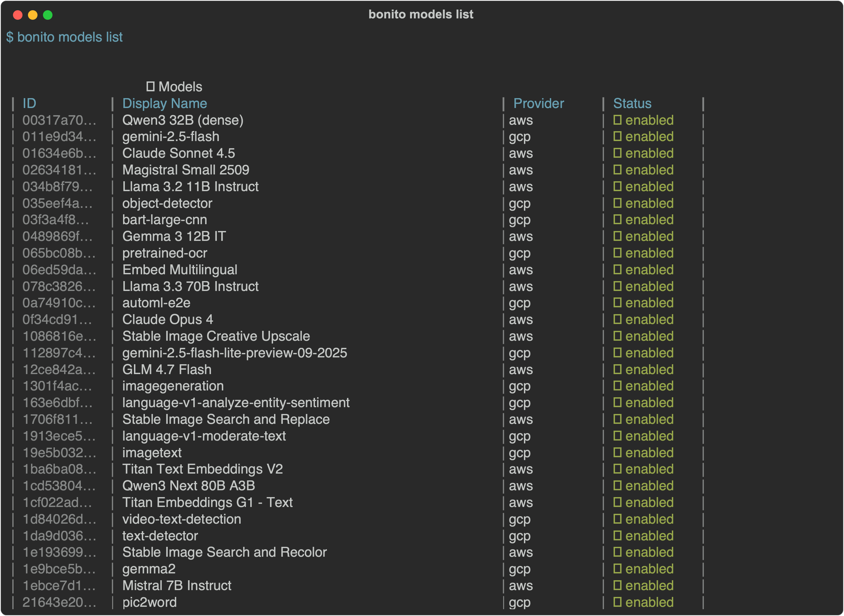Click status glyph in Claude Sonnet 4.5 row

[x=617, y=153]
